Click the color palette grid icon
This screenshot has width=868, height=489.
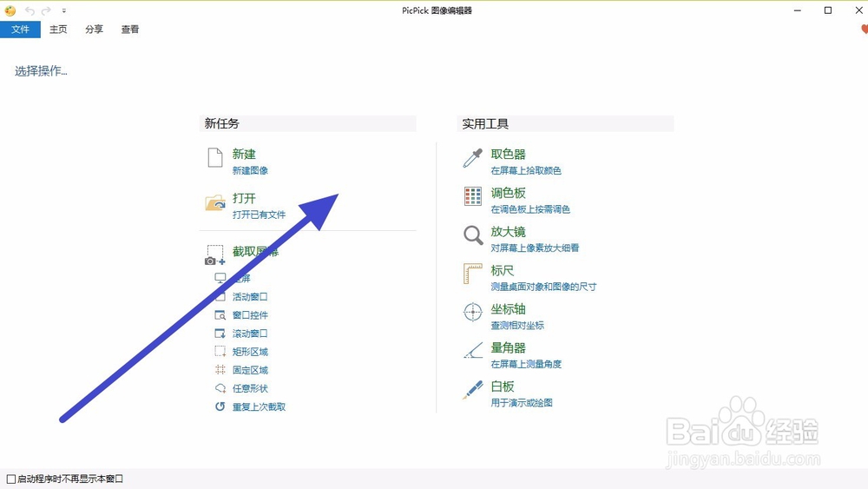point(473,196)
